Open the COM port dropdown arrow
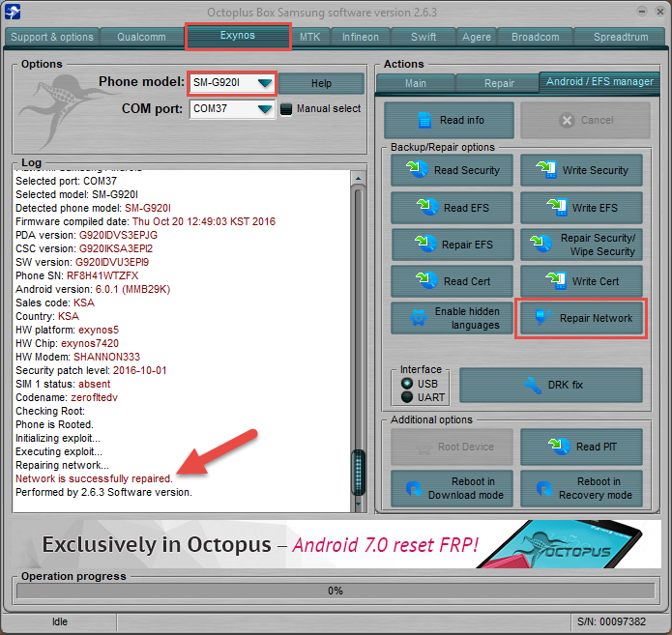Screen dimensions: 672x635 point(265,109)
